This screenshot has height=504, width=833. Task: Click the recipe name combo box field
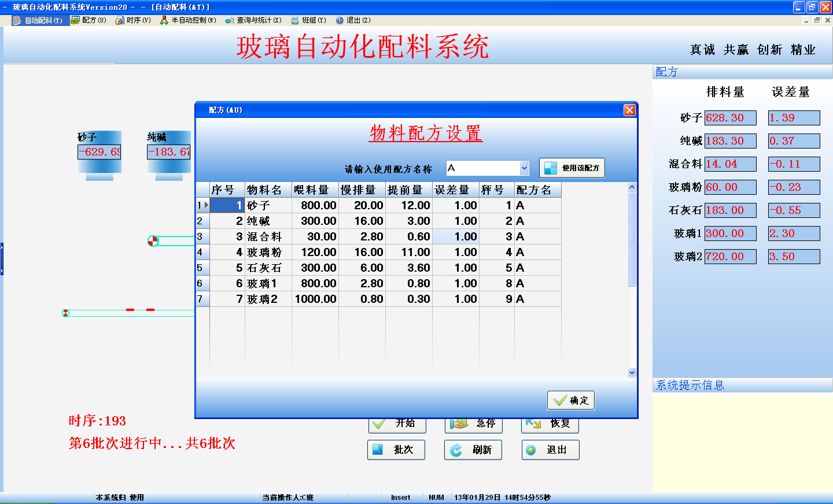click(482, 168)
